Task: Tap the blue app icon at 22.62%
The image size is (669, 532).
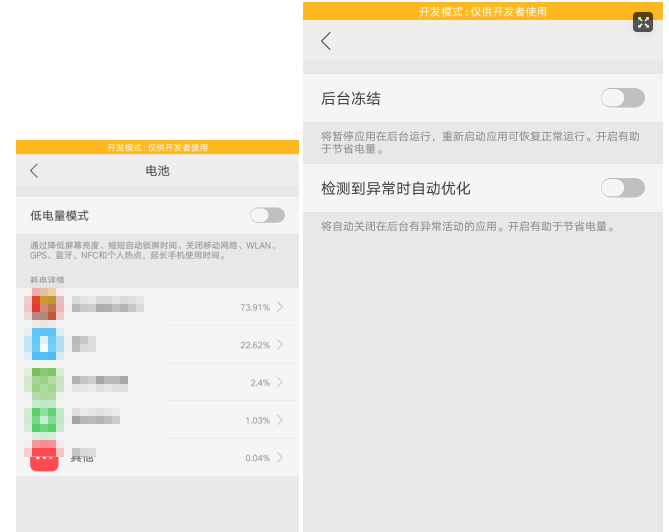Action: click(44, 344)
